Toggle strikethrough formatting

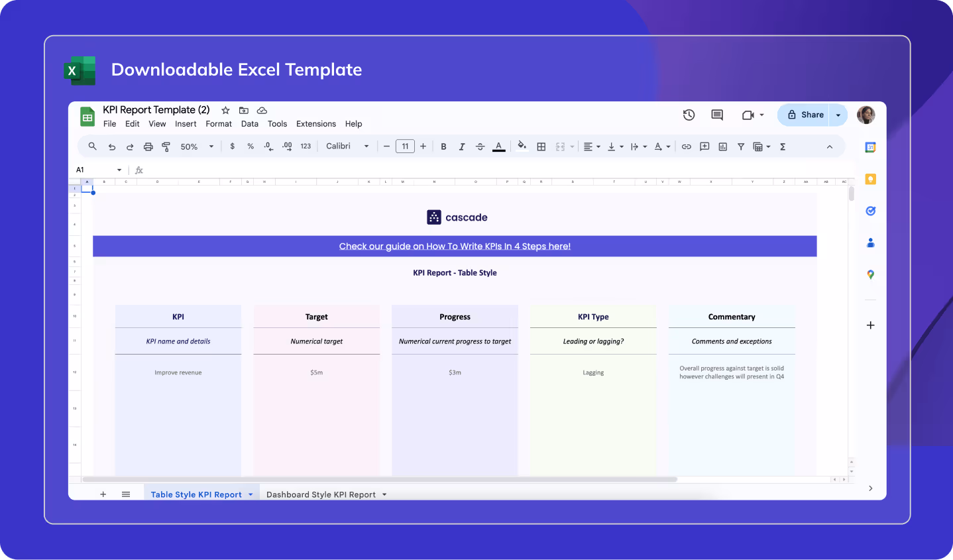click(480, 146)
